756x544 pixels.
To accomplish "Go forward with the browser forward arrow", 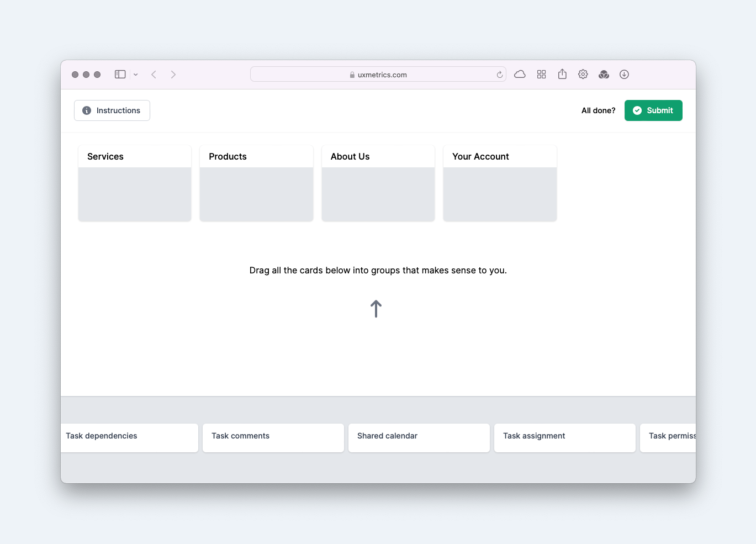I will (173, 75).
